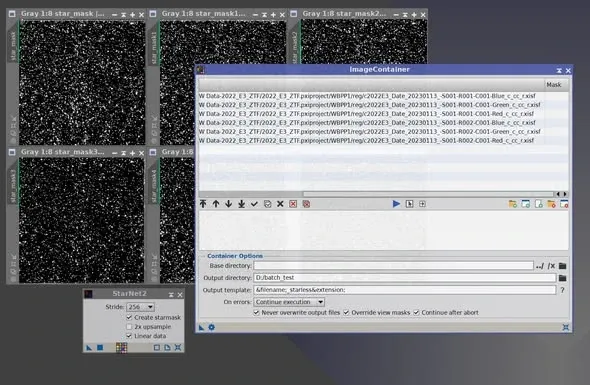Click ImageContainer new instance triangle icon
Image resolution: width=590 pixels, height=385 pixels.
coord(201,327)
